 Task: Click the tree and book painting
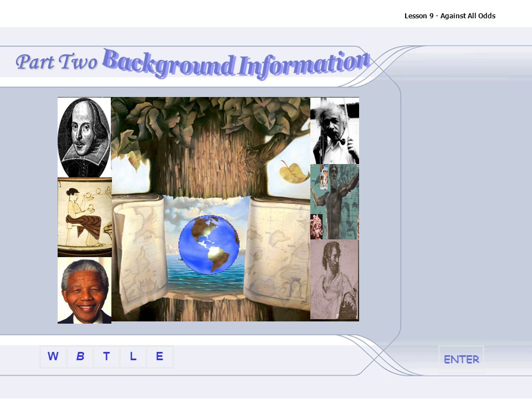[211, 209]
